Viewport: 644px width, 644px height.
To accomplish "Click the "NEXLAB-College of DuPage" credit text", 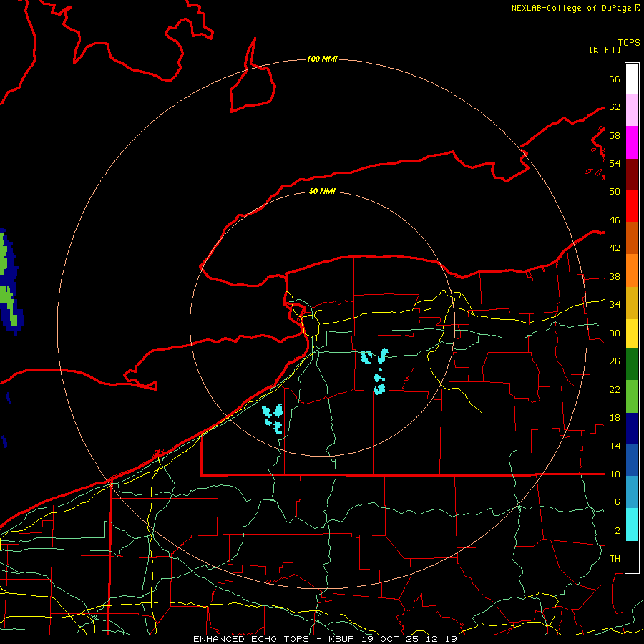I will tap(571, 8).
